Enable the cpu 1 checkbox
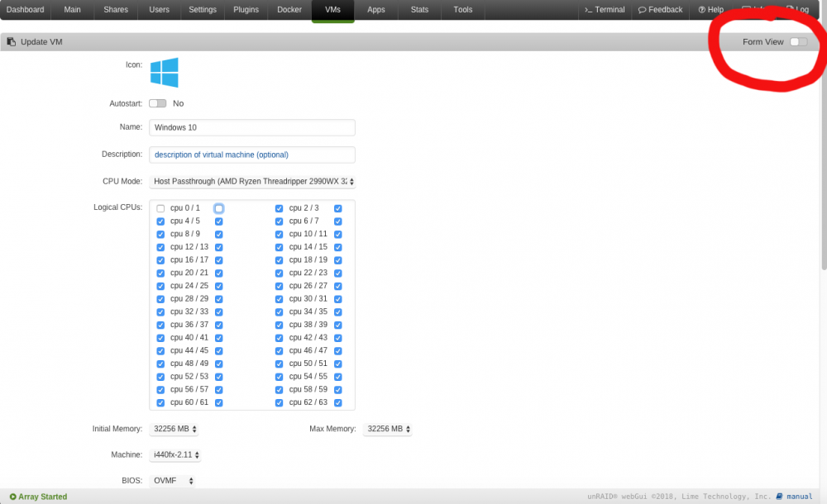 tap(219, 208)
